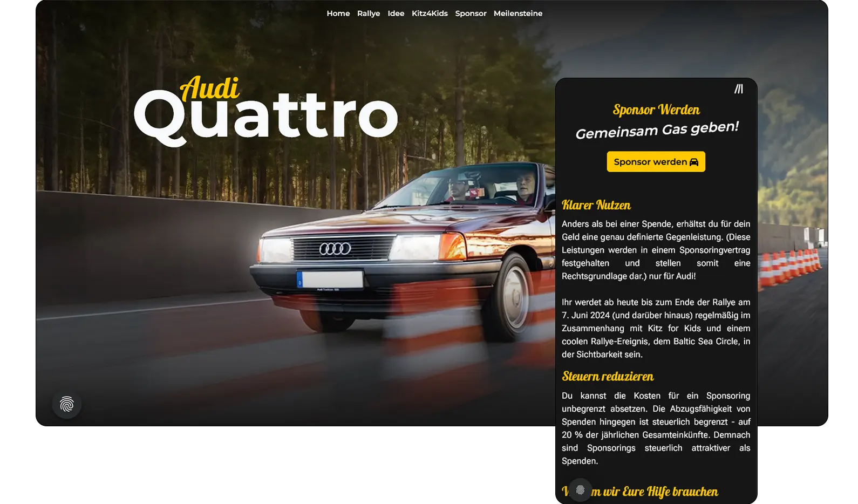
Task: Click the yellow Sponsor werden button
Action: click(x=656, y=161)
